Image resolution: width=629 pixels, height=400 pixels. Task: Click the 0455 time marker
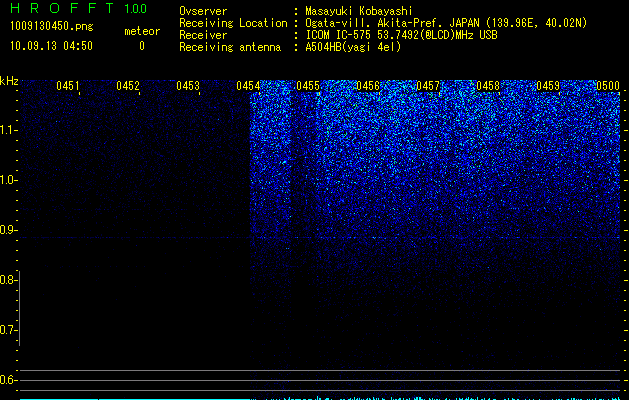(308, 86)
